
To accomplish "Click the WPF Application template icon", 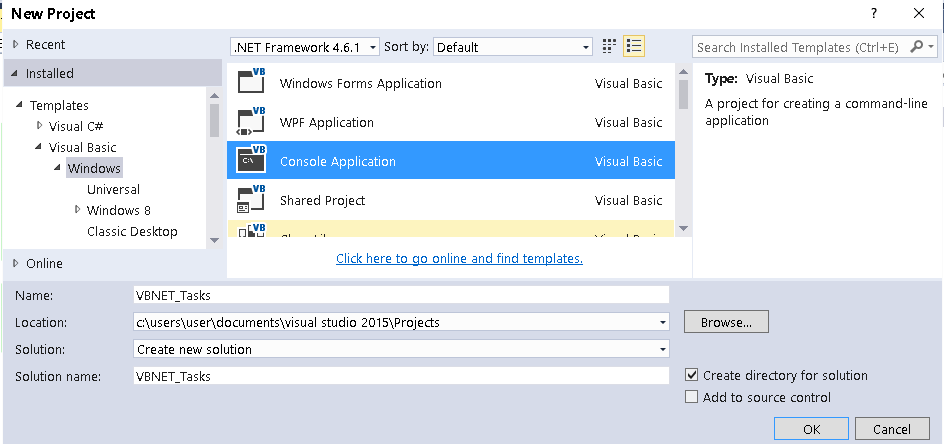I will 252,120.
